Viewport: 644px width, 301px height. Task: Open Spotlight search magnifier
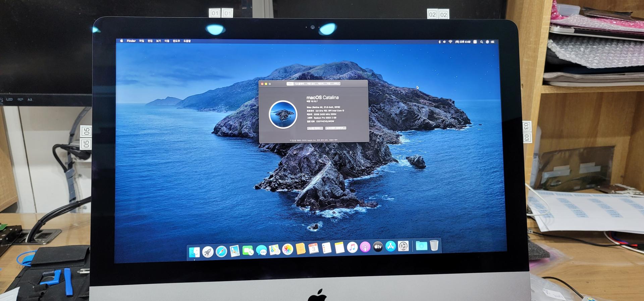[482, 42]
